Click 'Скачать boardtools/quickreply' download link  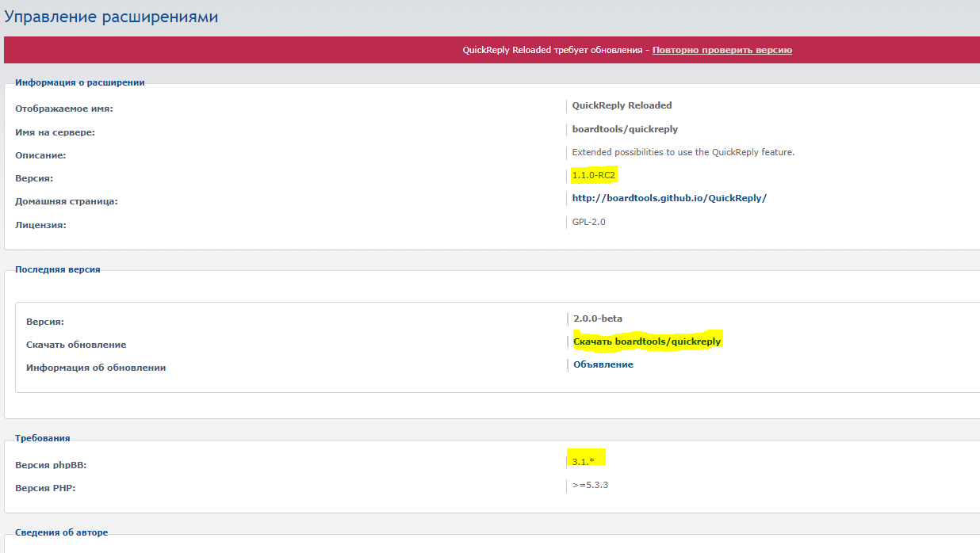647,341
